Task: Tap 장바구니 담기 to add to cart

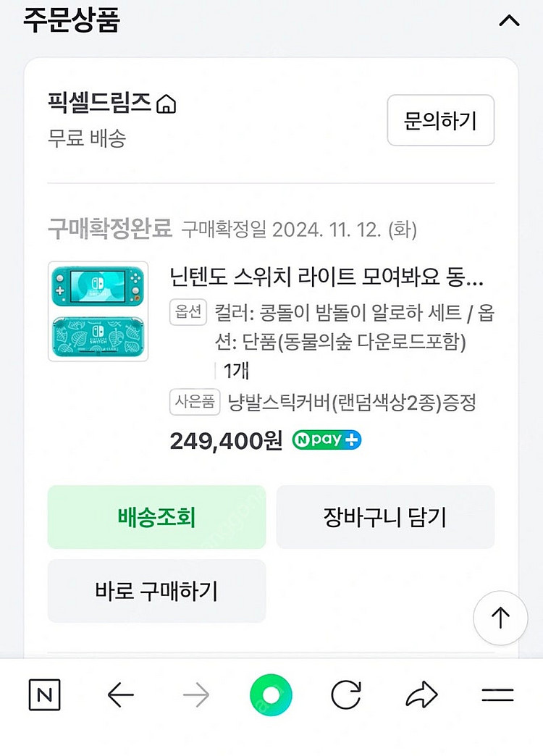Action: (385, 517)
